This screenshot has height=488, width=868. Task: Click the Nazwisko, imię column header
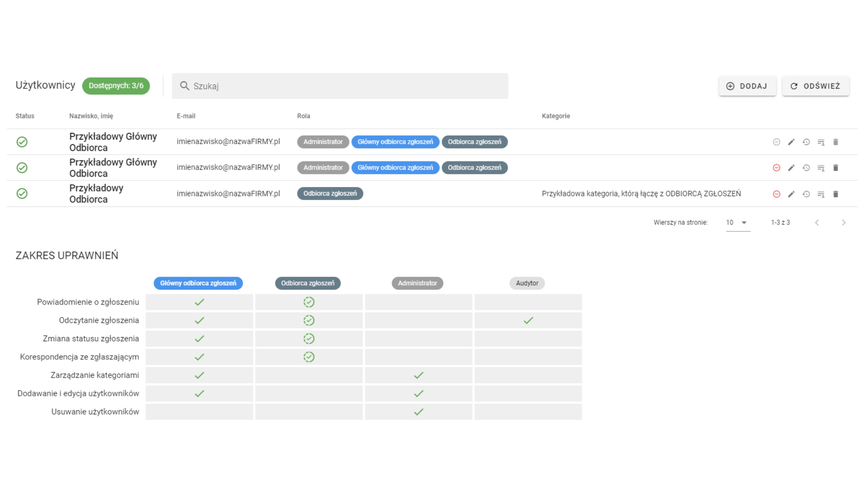91,116
